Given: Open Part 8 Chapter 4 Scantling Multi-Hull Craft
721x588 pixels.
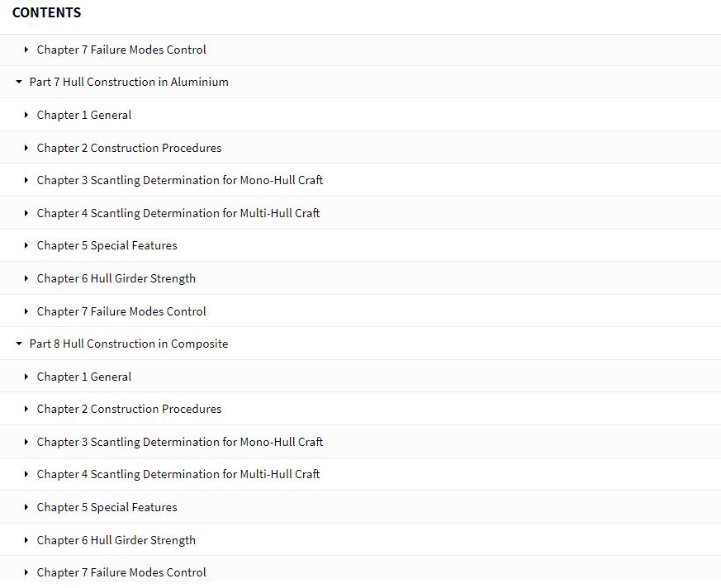Looking at the screenshot, I should [x=178, y=474].
